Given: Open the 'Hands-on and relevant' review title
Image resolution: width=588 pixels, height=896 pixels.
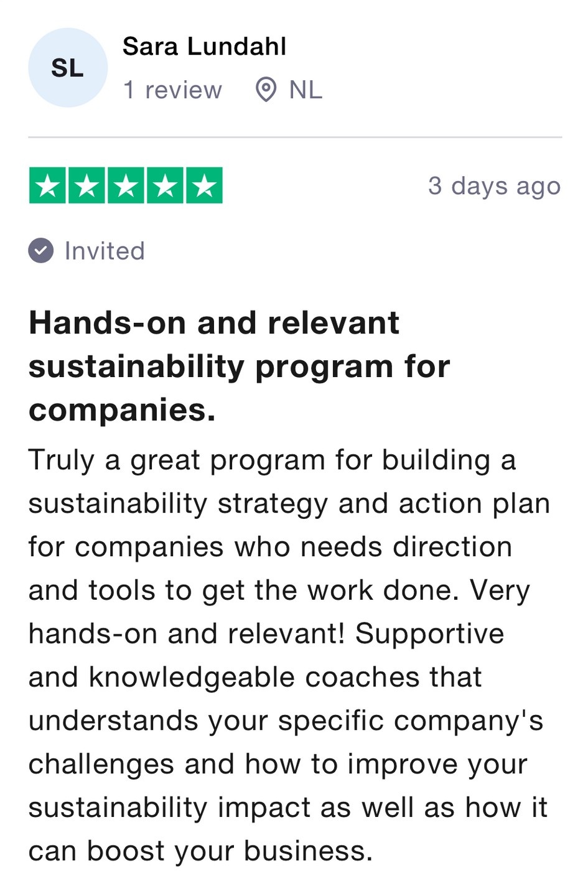Looking at the screenshot, I should click(213, 324).
